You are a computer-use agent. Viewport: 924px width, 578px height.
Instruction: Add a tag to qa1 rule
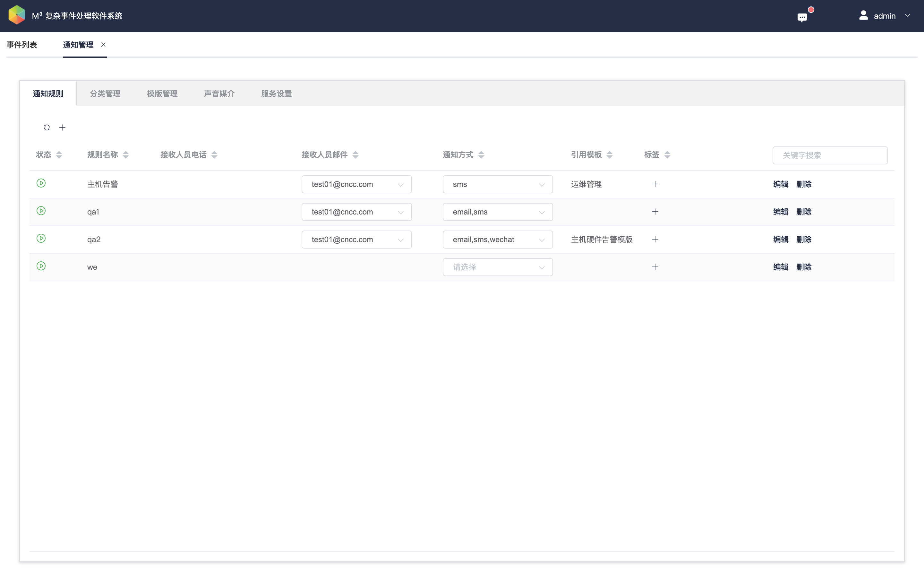point(655,212)
